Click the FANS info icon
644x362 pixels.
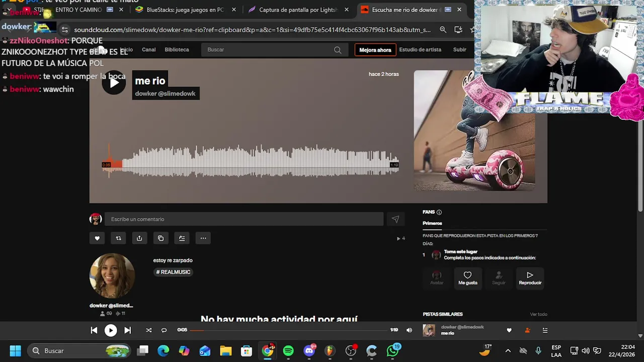(439, 212)
